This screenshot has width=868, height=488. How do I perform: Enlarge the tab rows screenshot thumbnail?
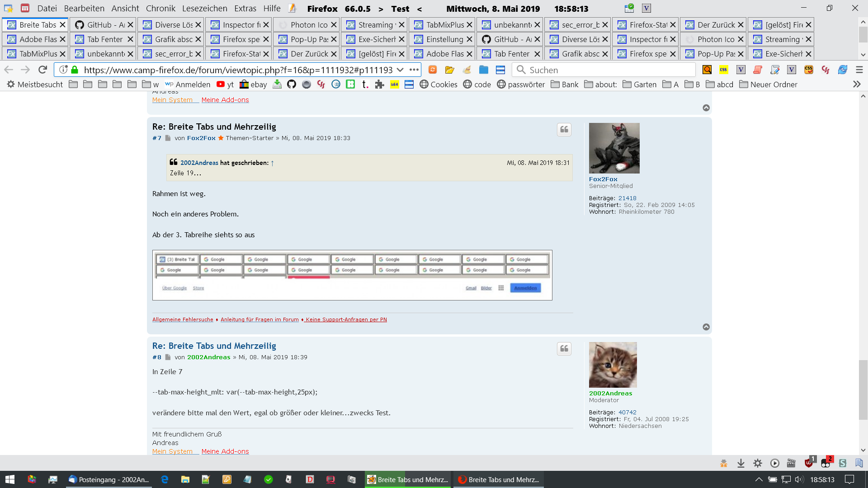coord(352,275)
